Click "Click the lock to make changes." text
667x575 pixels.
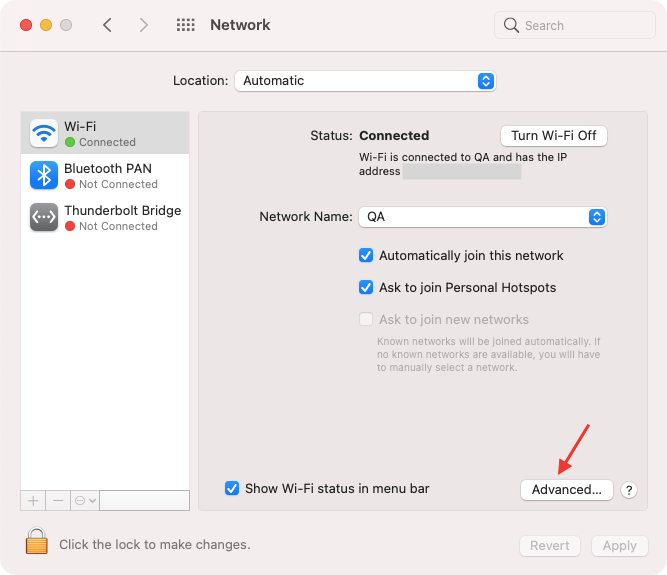pyautogui.click(x=154, y=545)
